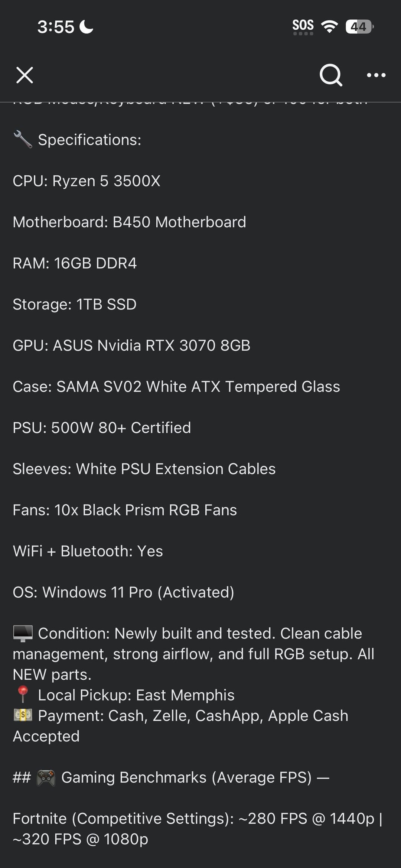Close the listing with the X icon
401x868 pixels.
[25, 75]
